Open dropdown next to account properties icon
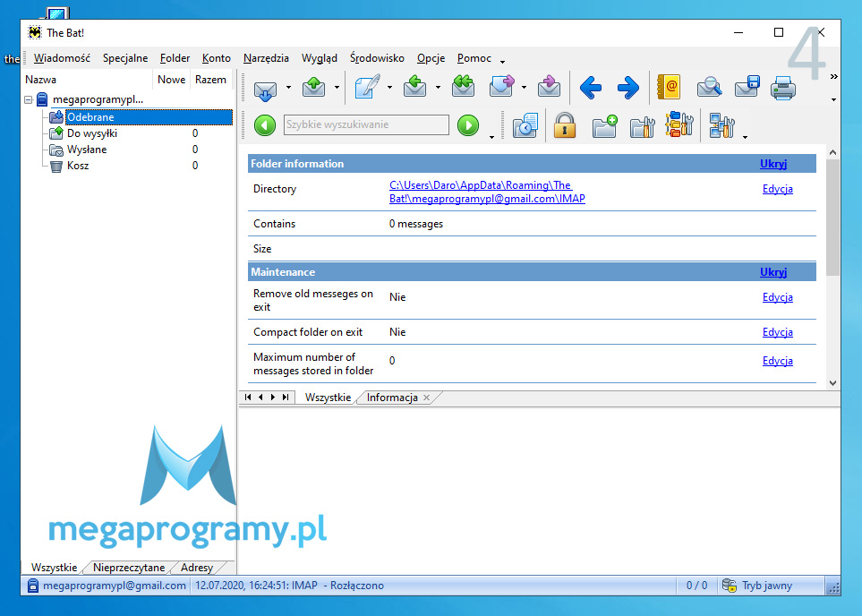 coord(745,137)
